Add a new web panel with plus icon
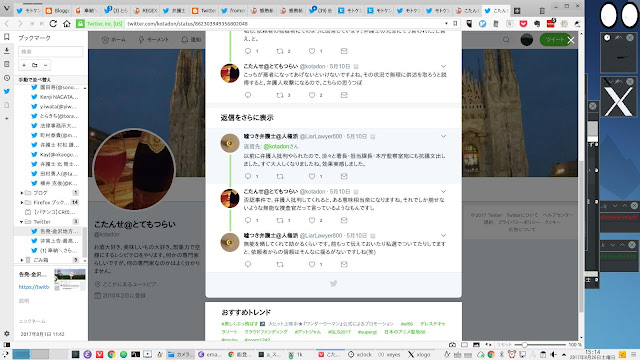The height and width of the screenshot is (360, 640). pyautogui.click(x=7, y=118)
